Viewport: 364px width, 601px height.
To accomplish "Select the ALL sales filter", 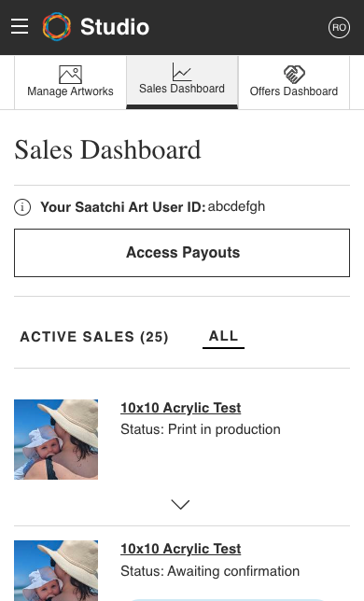I will click(x=223, y=336).
